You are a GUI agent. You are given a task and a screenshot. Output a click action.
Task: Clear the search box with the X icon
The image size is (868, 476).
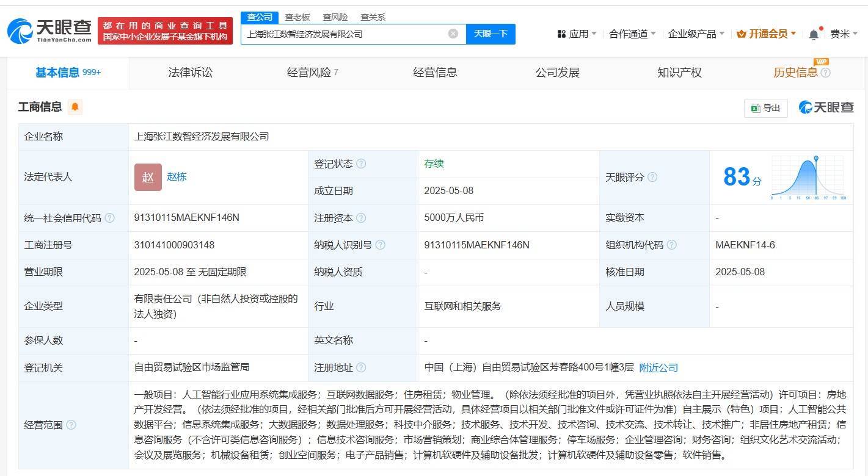452,34
